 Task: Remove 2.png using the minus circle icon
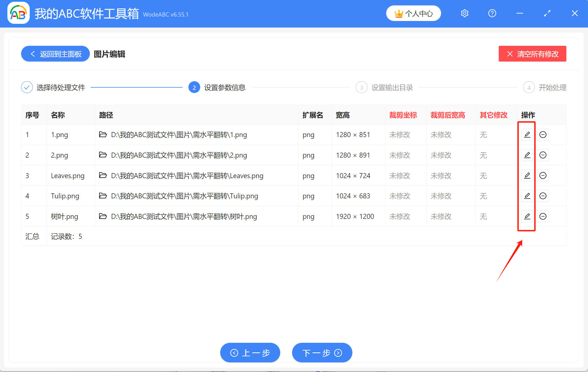543,155
